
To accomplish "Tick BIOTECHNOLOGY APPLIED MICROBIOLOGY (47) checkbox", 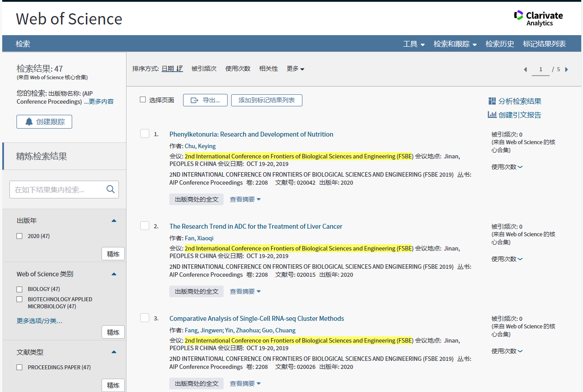I will pyautogui.click(x=20, y=299).
